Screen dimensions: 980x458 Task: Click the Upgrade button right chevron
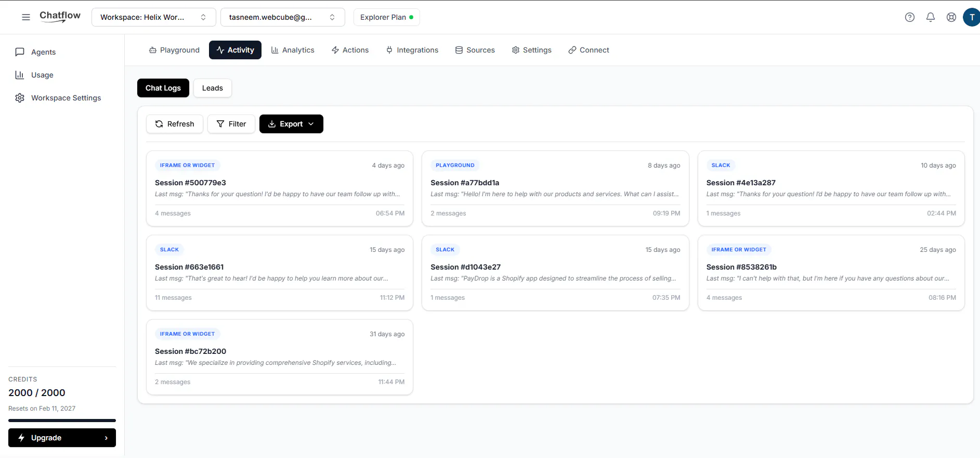coord(106,438)
